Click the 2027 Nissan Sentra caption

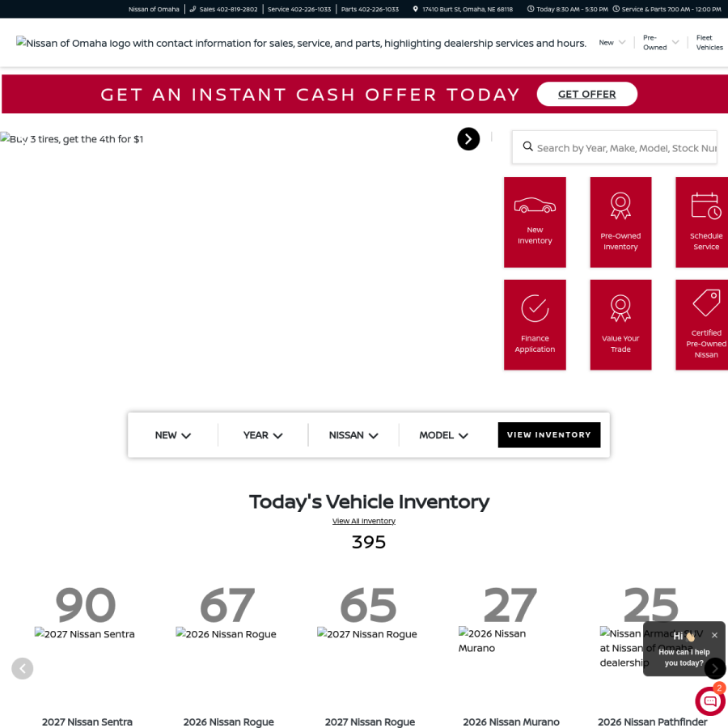[x=87, y=722]
